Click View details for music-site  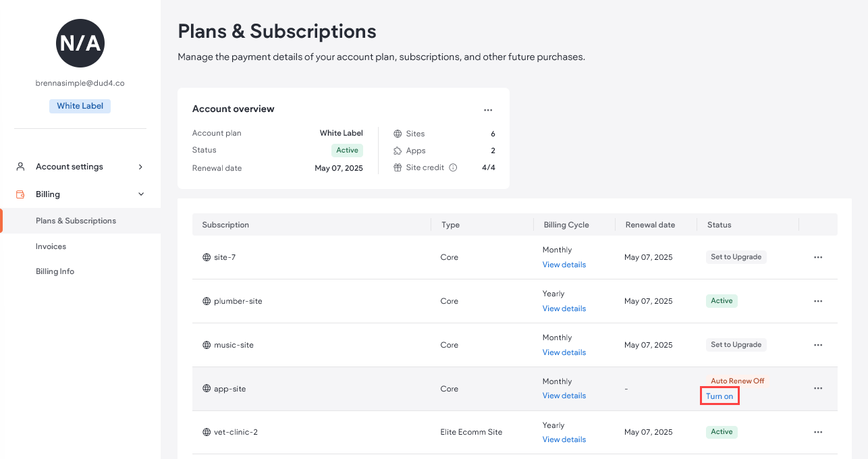click(x=564, y=352)
